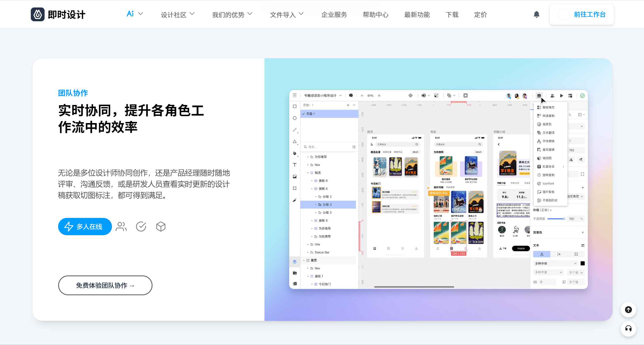Expand the 精选 layer group
Screen dimensions: 644x345
[x=308, y=173]
